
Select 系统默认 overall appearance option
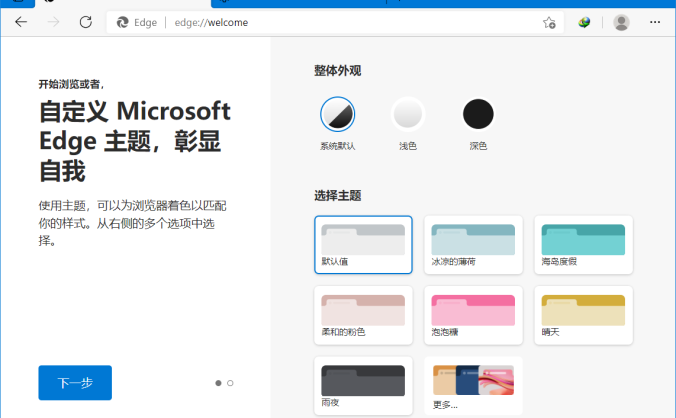(338, 114)
